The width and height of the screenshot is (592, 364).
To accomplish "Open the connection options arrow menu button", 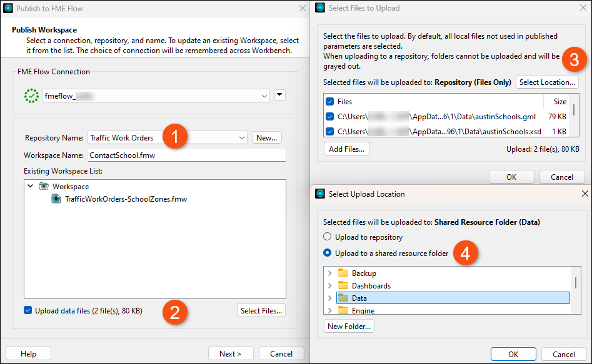I will point(280,95).
